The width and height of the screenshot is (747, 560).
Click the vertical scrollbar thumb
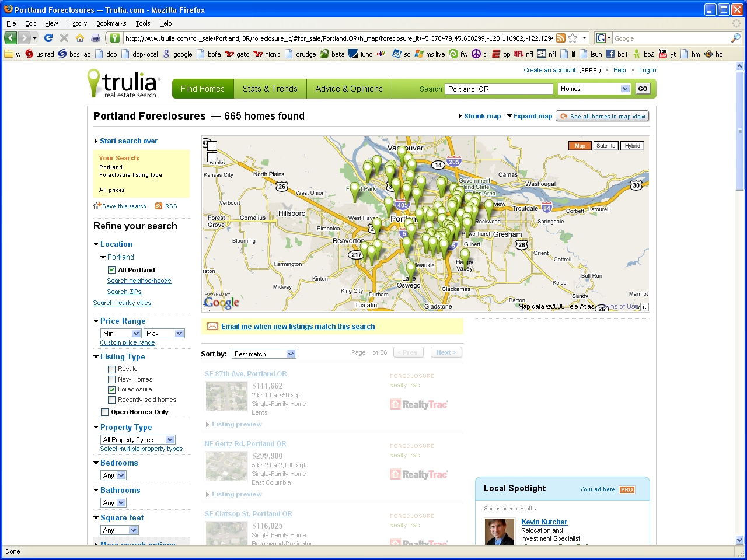click(x=740, y=131)
